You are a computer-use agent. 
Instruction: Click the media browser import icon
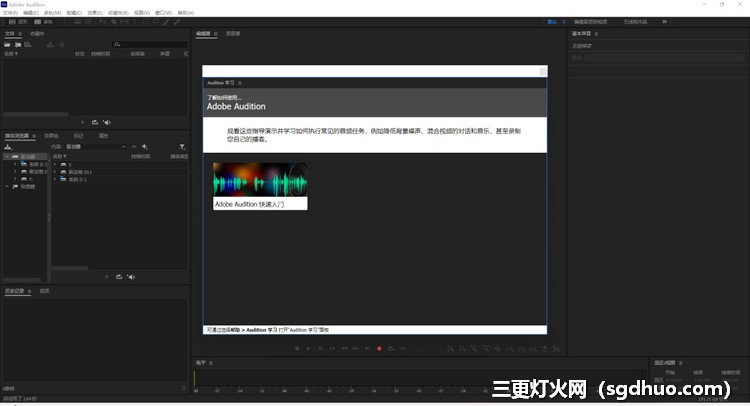[8, 147]
